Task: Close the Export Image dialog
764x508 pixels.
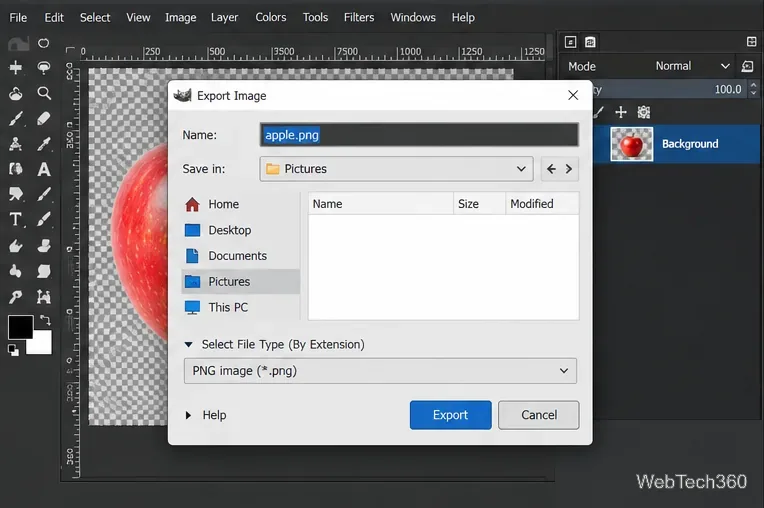Action: (x=573, y=95)
